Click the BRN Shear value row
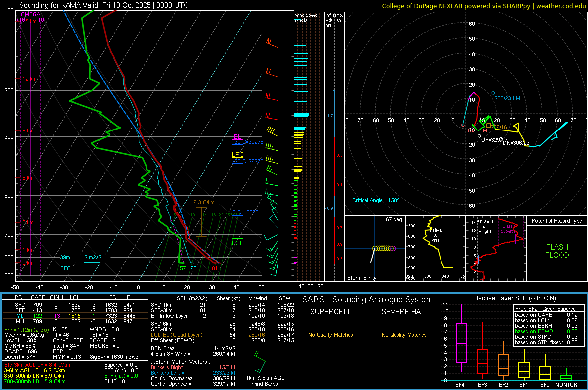The height and width of the screenshot is (390, 588). coord(193,348)
